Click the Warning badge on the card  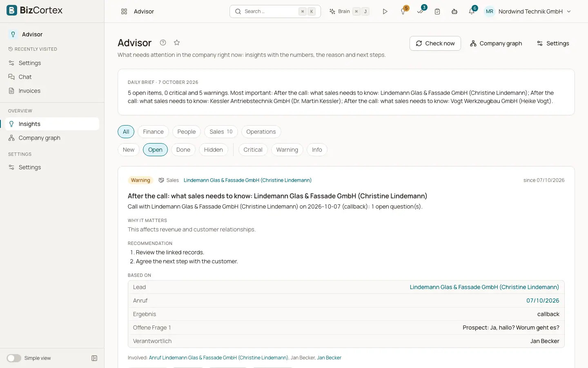click(x=140, y=180)
